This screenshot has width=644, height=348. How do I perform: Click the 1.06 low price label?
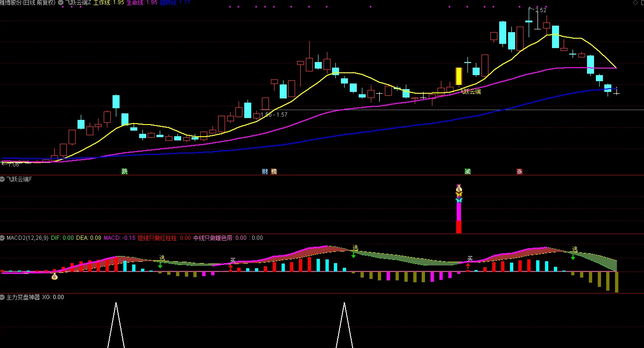pos(13,164)
